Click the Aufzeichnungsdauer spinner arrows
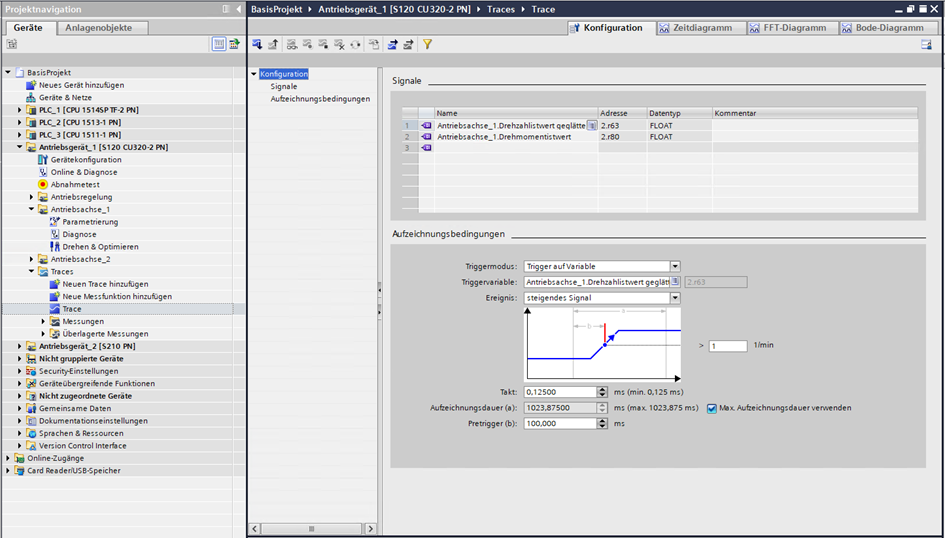This screenshot has height=538, width=945. pyautogui.click(x=602, y=408)
